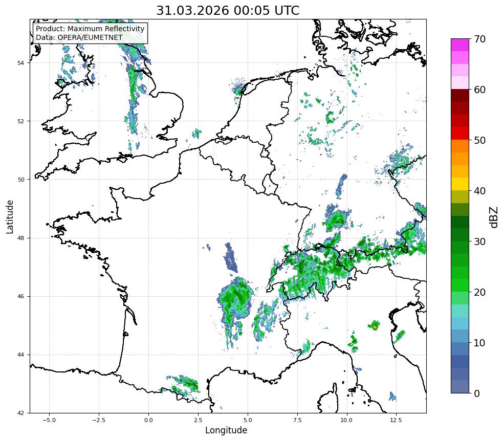Click latitude tick label 48
Viewport: 504px width, 440px height.
click(x=20, y=238)
